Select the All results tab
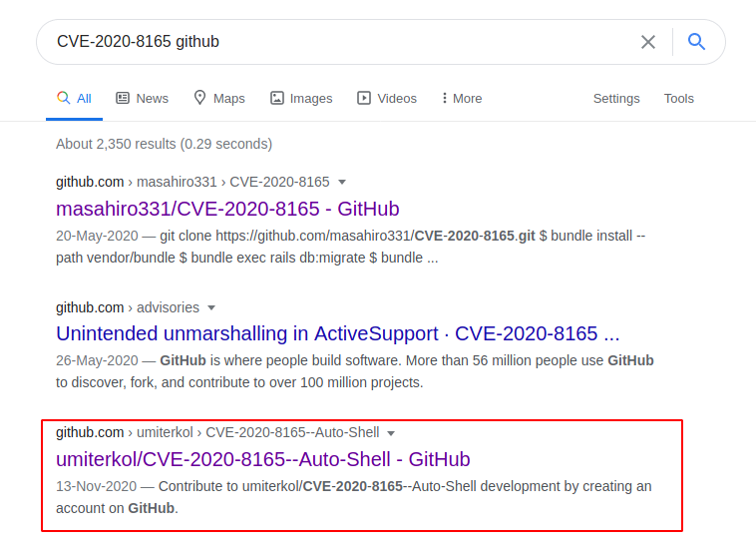 74,99
